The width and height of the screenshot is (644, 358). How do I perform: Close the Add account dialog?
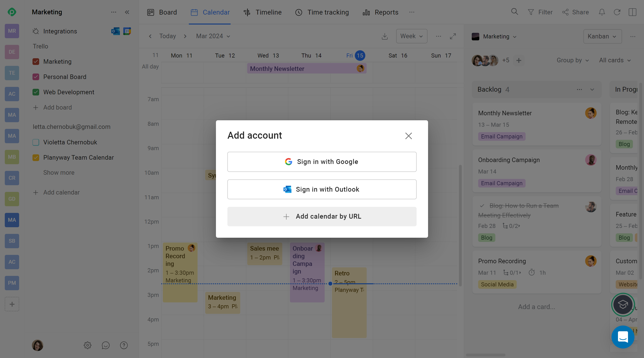(x=408, y=136)
